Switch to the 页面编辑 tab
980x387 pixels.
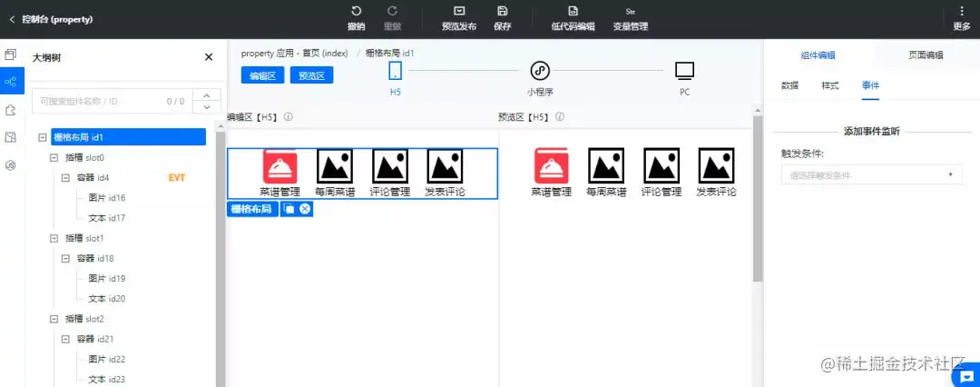pyautogui.click(x=926, y=55)
